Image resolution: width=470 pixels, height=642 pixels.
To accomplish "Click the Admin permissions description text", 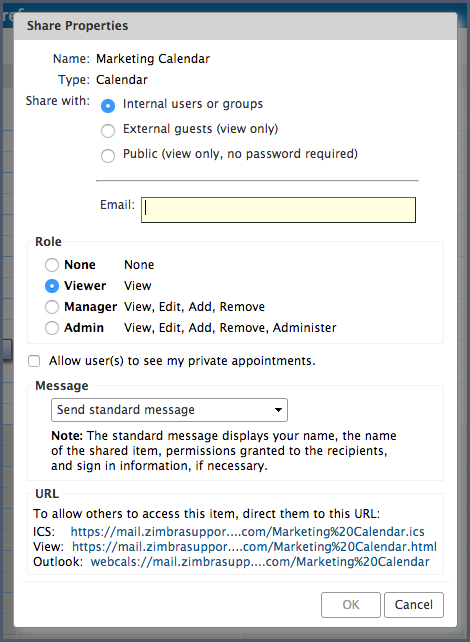I will tap(230, 328).
